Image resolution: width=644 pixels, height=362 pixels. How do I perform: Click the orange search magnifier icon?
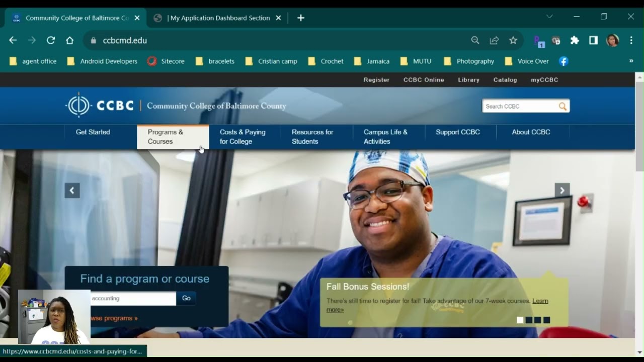click(x=562, y=106)
